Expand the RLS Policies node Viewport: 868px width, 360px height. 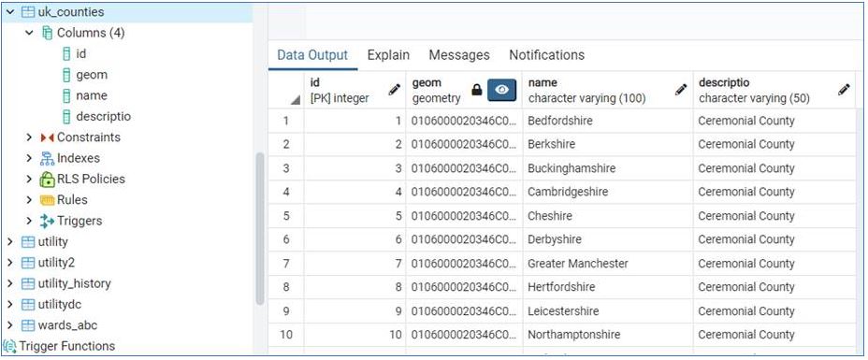(29, 180)
